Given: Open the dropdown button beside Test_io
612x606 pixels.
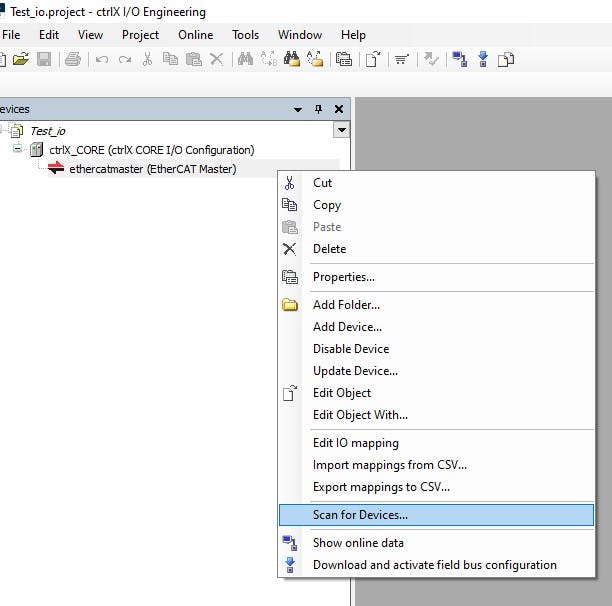Looking at the screenshot, I should click(342, 130).
